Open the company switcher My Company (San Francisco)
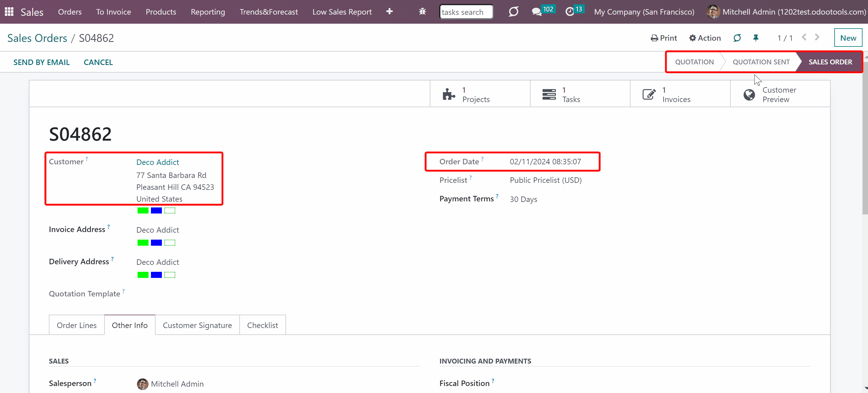 (x=644, y=12)
